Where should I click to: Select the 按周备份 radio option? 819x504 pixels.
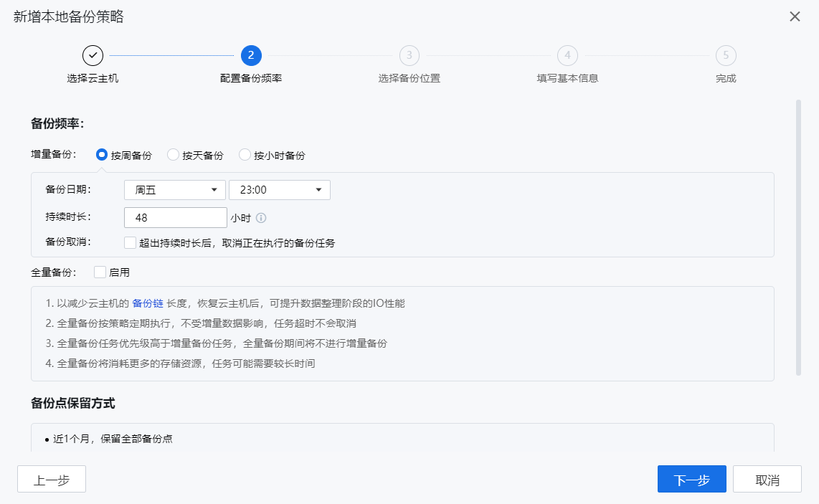(102, 155)
